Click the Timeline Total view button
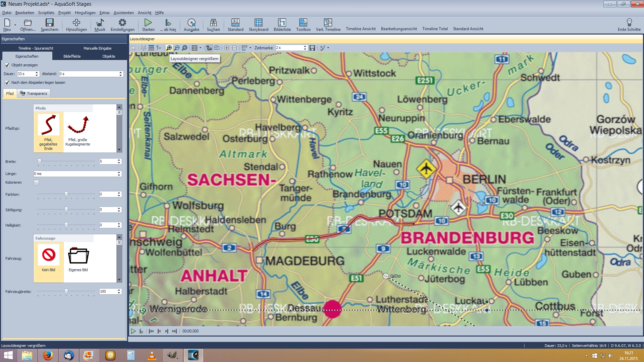This screenshot has height=362, width=644. (x=435, y=29)
